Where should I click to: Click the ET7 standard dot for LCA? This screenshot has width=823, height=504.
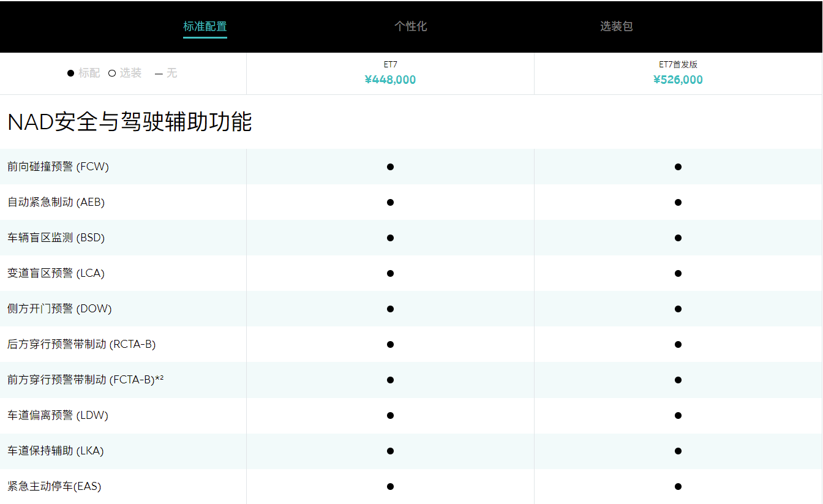[x=390, y=273]
